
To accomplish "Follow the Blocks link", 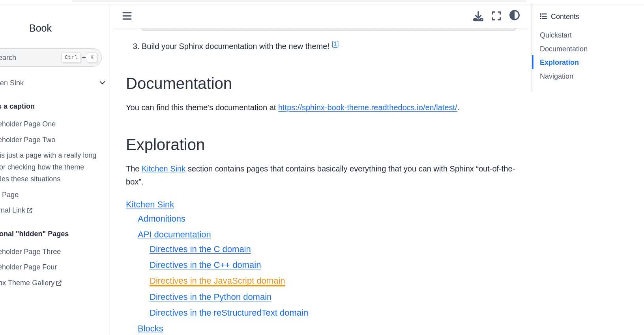I will click(x=150, y=329).
